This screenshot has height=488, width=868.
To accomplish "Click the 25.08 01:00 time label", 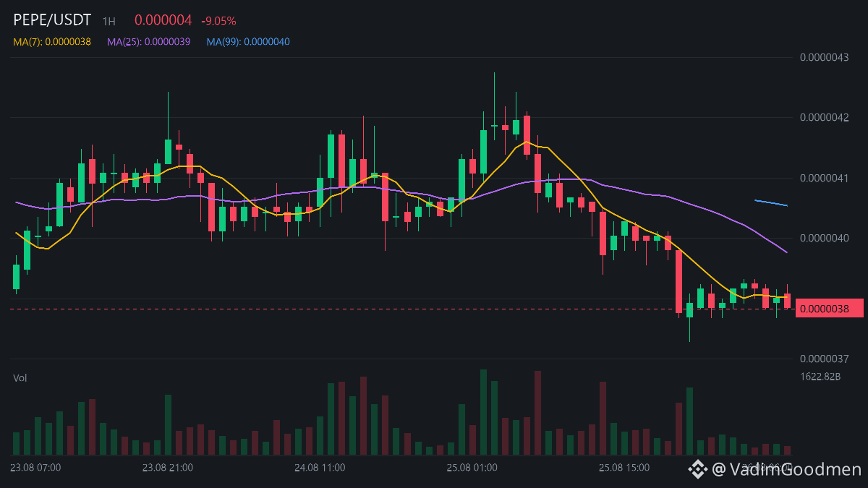I will coord(472,468).
